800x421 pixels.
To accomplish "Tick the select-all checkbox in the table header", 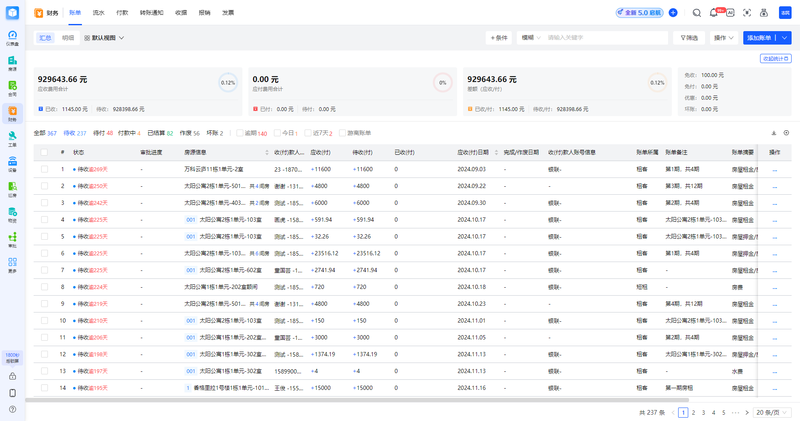I will pos(44,153).
